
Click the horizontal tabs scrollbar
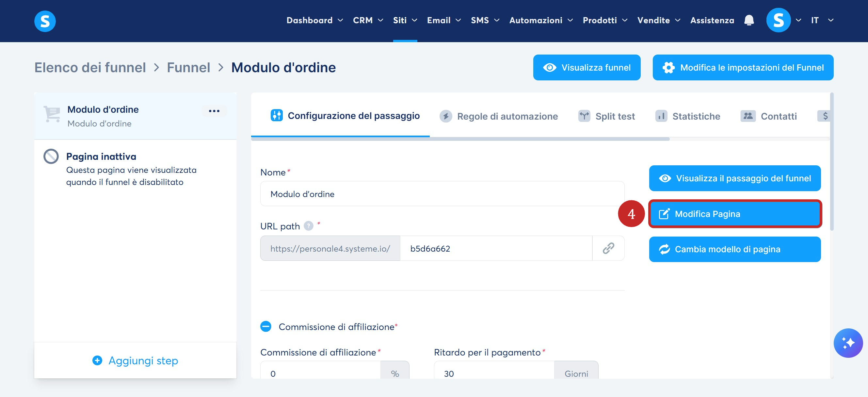click(460, 139)
